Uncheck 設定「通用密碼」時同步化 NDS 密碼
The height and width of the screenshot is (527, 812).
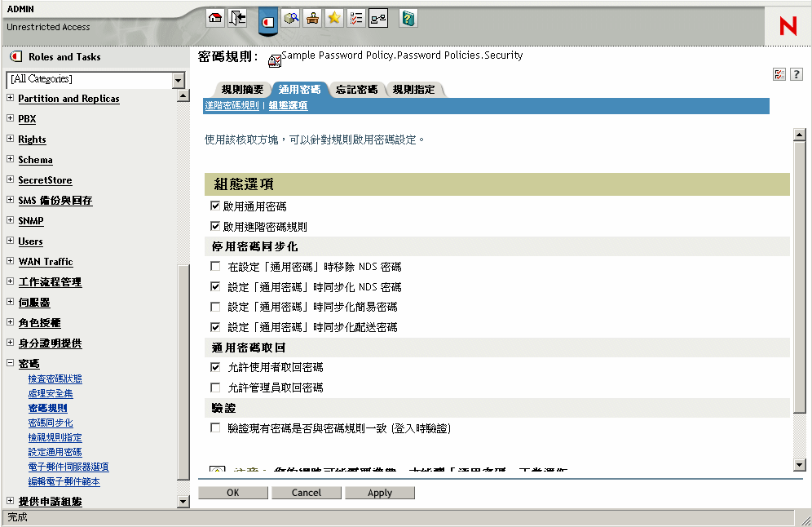215,286
